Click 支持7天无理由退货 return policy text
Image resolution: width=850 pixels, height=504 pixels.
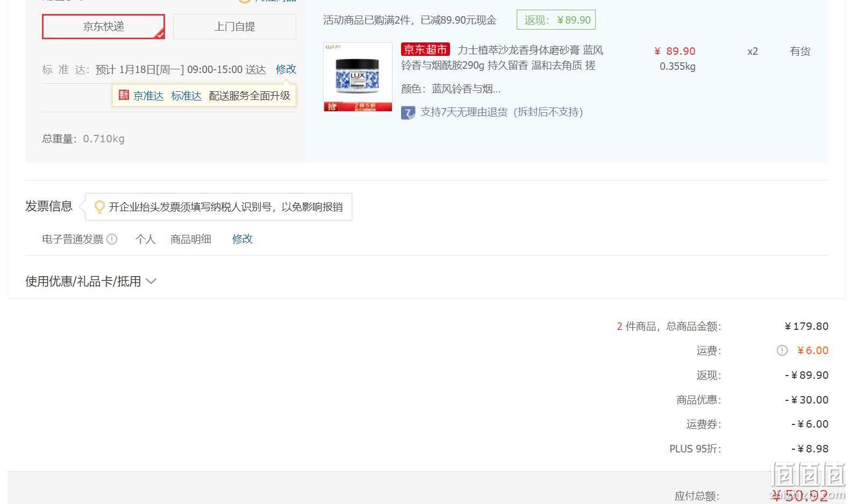(x=502, y=112)
